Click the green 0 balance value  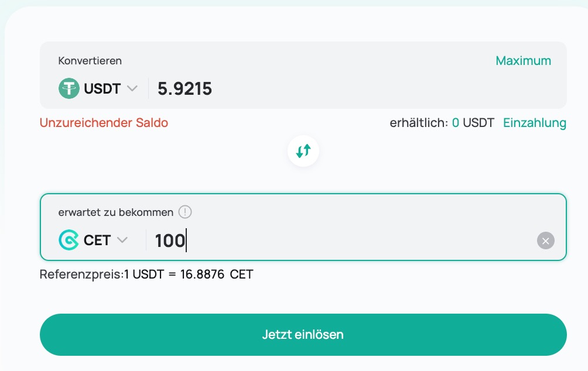click(456, 123)
